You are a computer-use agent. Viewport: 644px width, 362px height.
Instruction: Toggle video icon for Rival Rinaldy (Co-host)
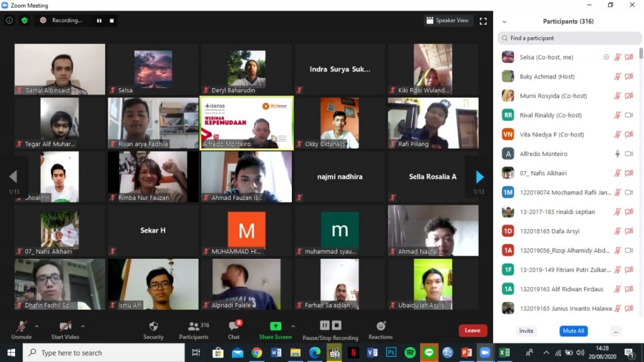629,115
